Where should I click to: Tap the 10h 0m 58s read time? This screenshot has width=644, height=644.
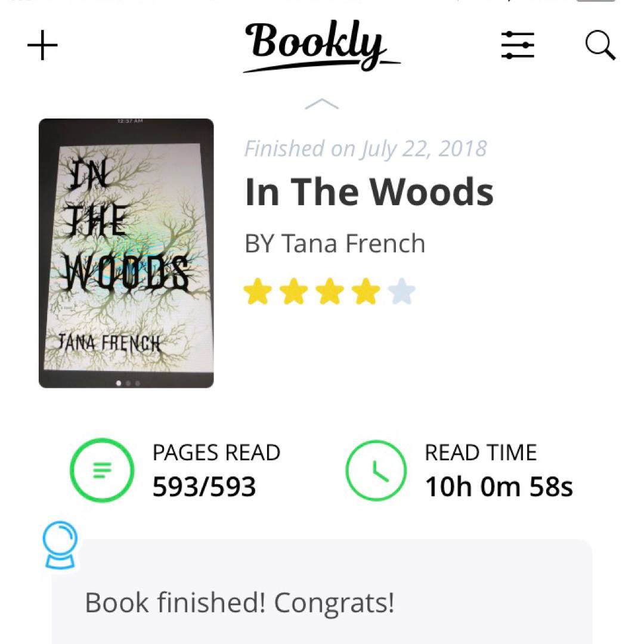point(499,487)
